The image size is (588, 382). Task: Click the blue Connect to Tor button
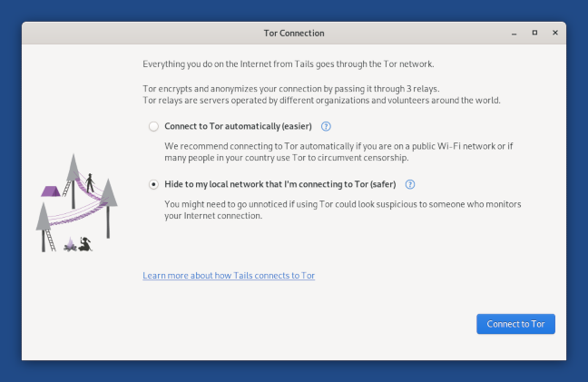tap(515, 324)
